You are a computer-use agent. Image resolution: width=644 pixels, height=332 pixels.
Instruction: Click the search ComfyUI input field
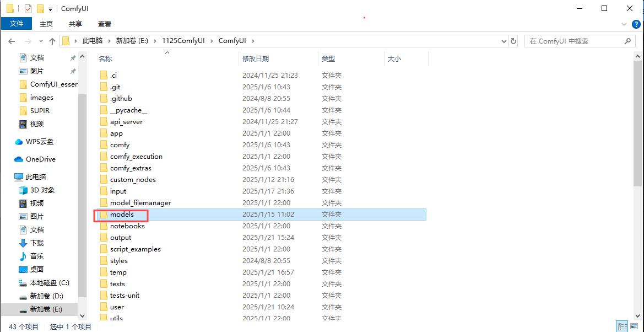[573, 41]
